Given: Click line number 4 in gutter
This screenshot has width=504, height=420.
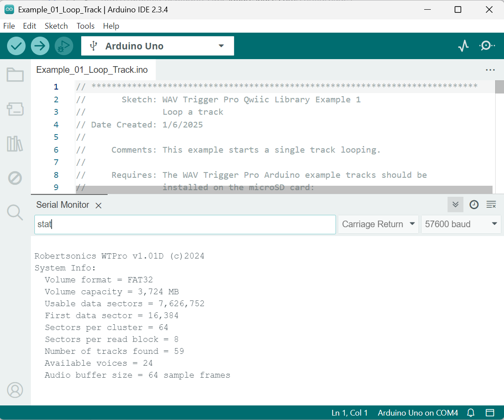Looking at the screenshot, I should [56, 124].
